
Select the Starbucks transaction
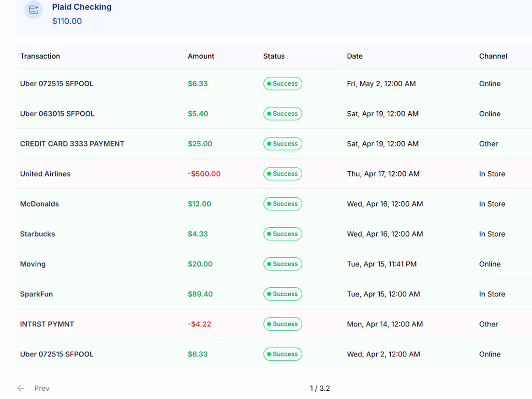point(38,234)
